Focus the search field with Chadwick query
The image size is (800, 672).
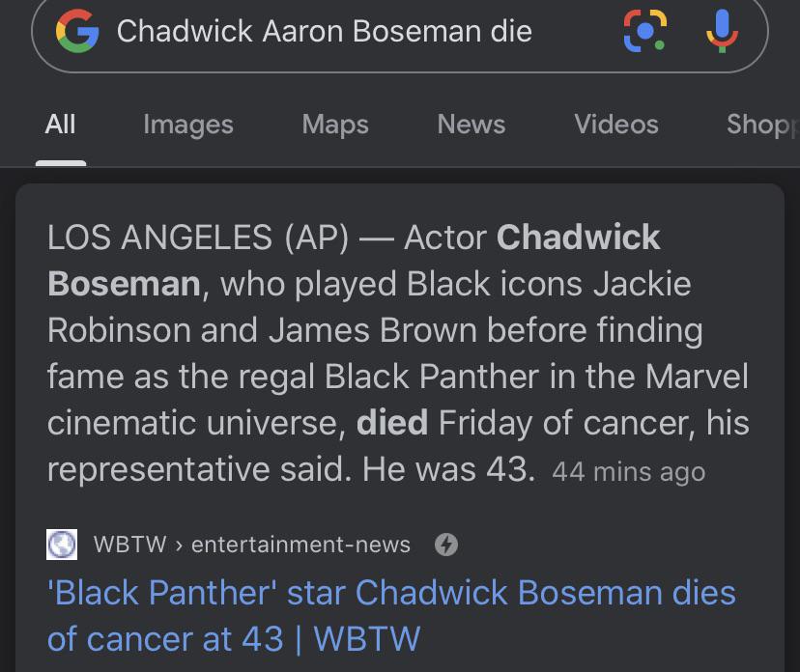[324, 32]
